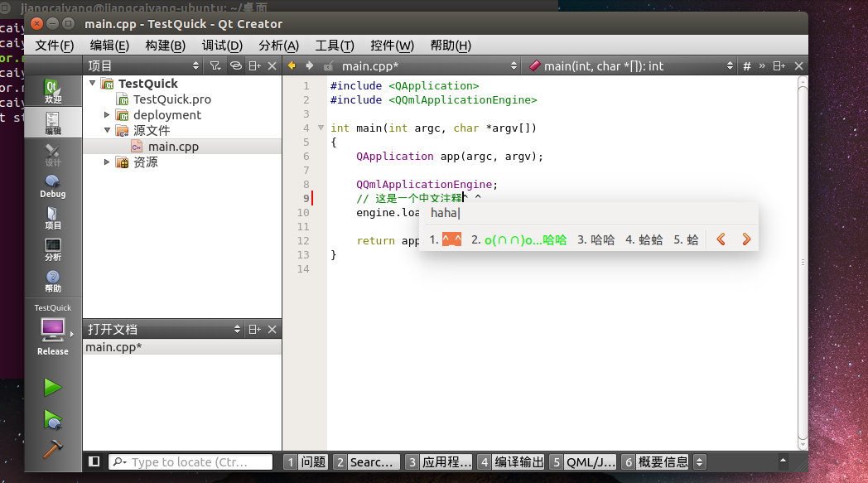Split the editor view
This screenshot has height=483, width=868.
pos(779,66)
